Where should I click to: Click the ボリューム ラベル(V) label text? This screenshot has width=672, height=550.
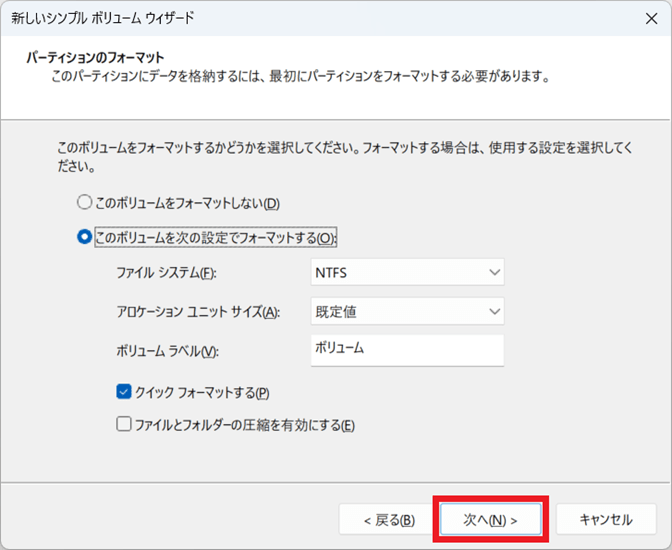pos(167,351)
